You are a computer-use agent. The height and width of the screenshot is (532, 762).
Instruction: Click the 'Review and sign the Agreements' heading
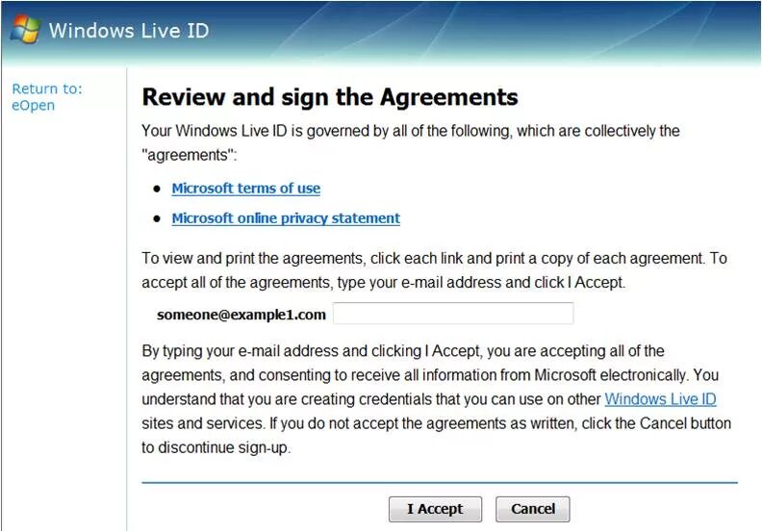[x=330, y=96]
